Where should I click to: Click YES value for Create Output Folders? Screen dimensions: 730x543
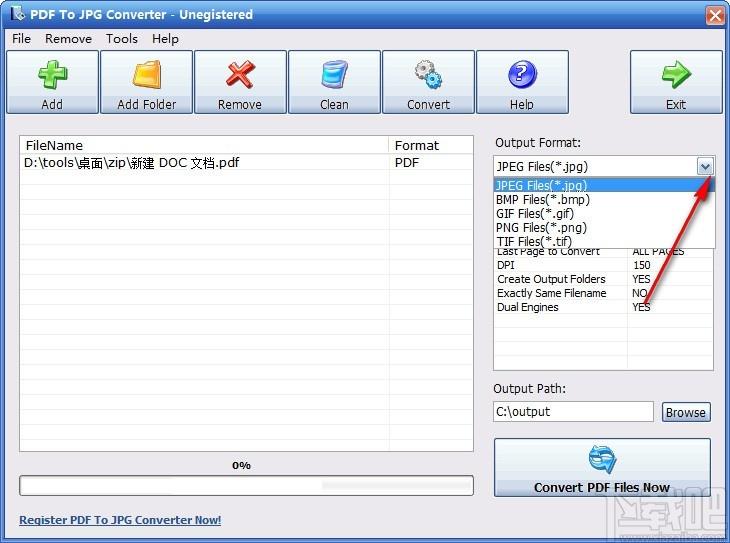pos(641,279)
